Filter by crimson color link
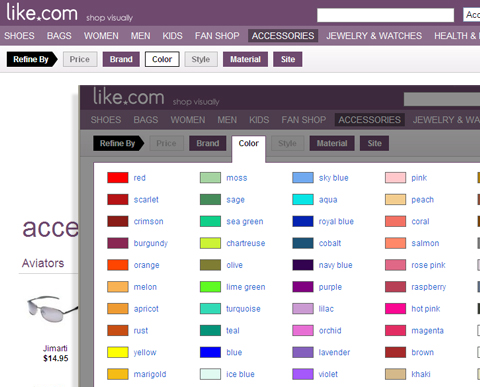The height and width of the screenshot is (387, 480). 148,221
